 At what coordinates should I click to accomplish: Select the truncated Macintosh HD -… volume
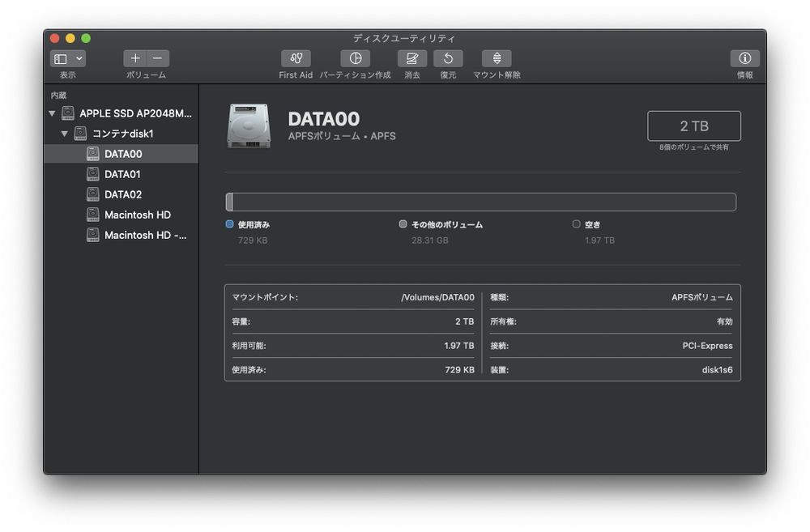point(122,235)
